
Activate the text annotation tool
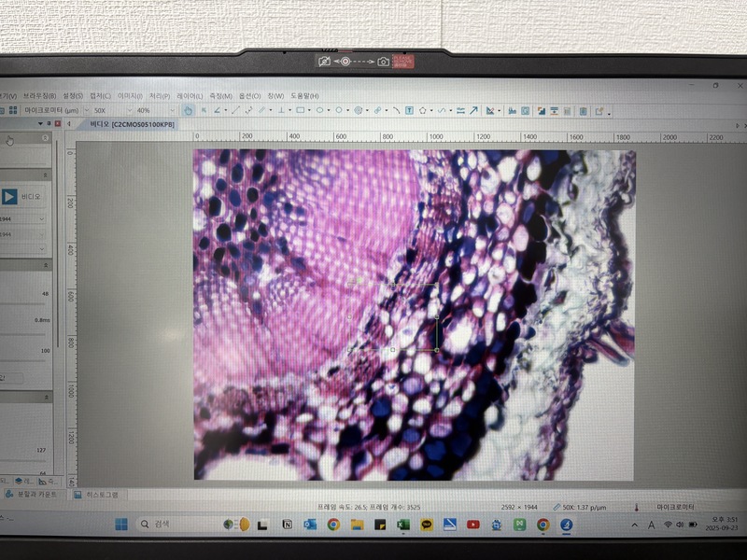[409, 110]
